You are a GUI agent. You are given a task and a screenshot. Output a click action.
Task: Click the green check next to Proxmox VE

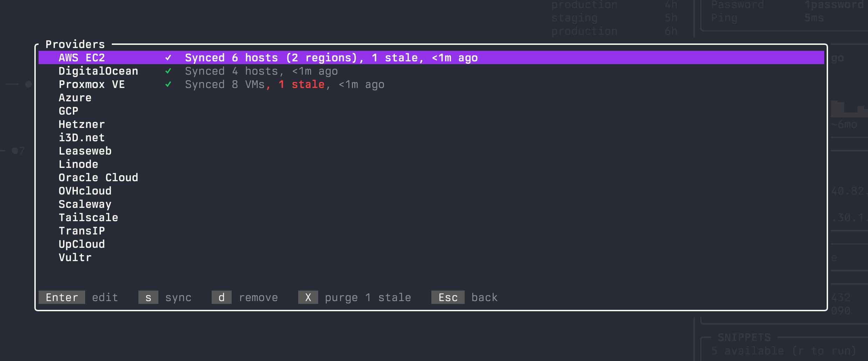168,84
